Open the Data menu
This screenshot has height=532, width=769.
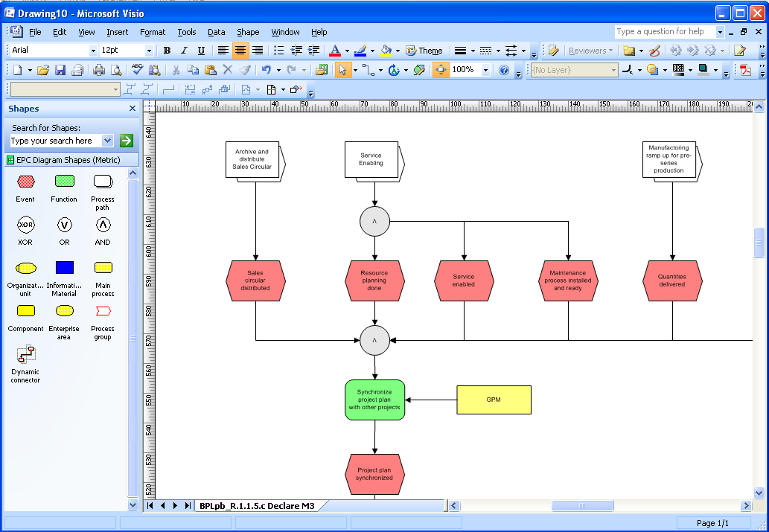tap(217, 32)
